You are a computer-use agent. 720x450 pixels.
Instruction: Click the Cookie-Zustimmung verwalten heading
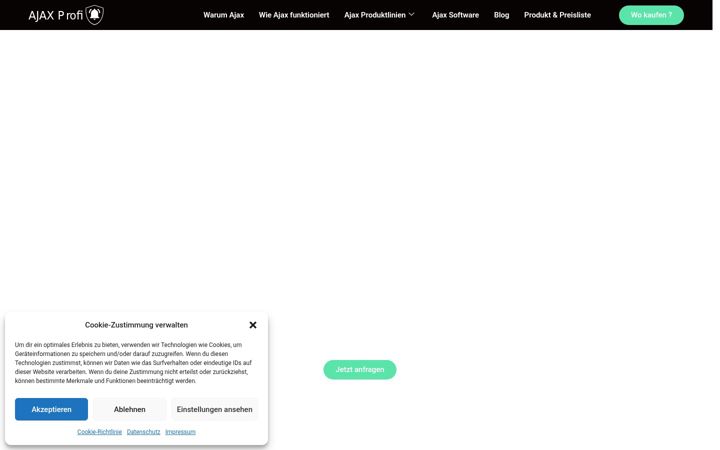[x=136, y=325]
